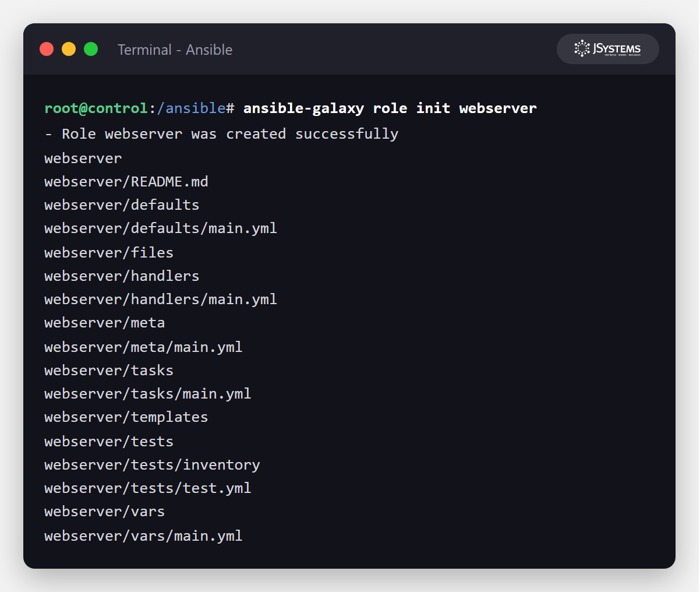Select the 'webserver/tasks' directory line
Screen dimensions: 700x592
(109, 371)
